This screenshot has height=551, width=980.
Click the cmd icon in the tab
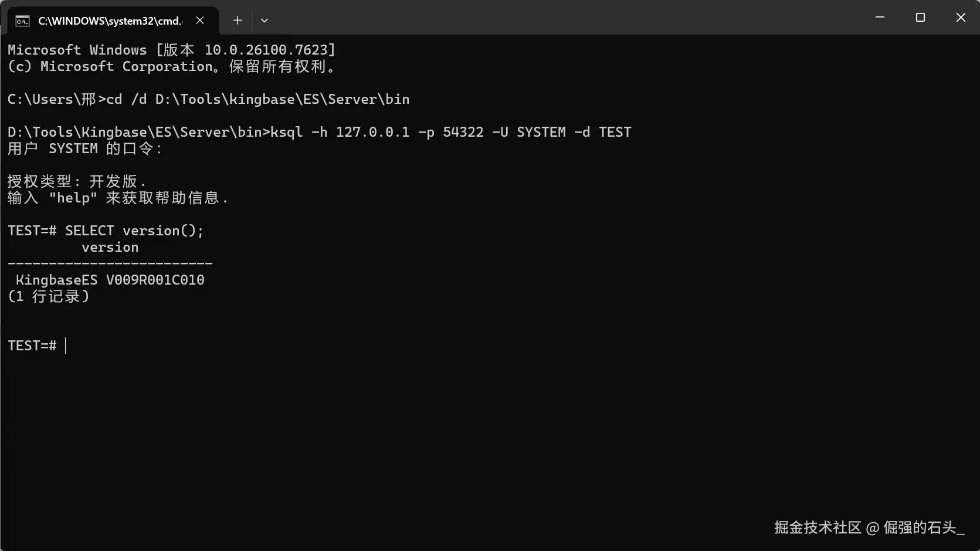point(22,21)
